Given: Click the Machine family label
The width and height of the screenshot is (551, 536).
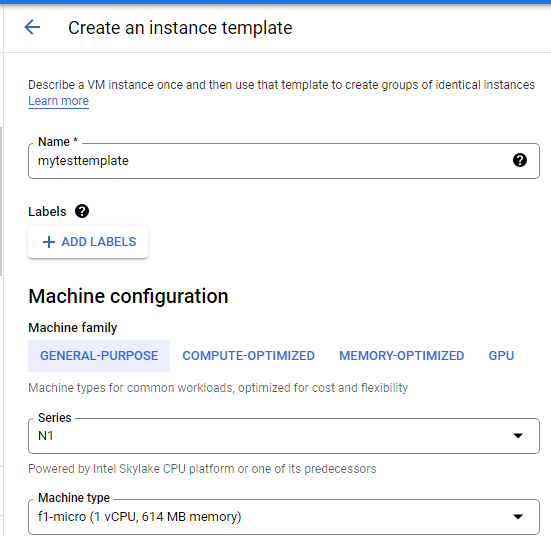Looking at the screenshot, I should [72, 328].
